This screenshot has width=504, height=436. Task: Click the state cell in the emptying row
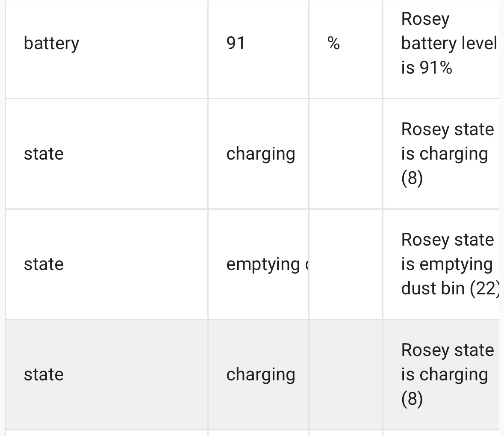(107, 264)
